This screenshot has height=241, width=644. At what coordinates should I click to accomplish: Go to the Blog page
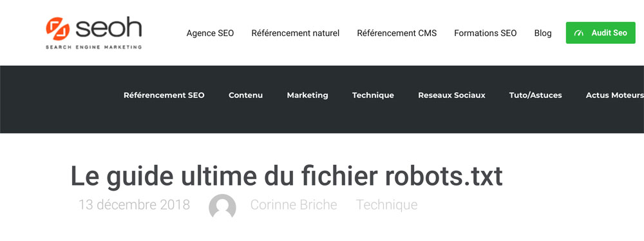(x=542, y=34)
